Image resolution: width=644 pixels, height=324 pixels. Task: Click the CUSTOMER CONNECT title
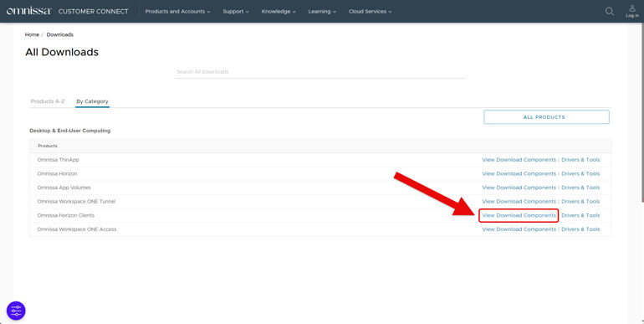click(93, 12)
